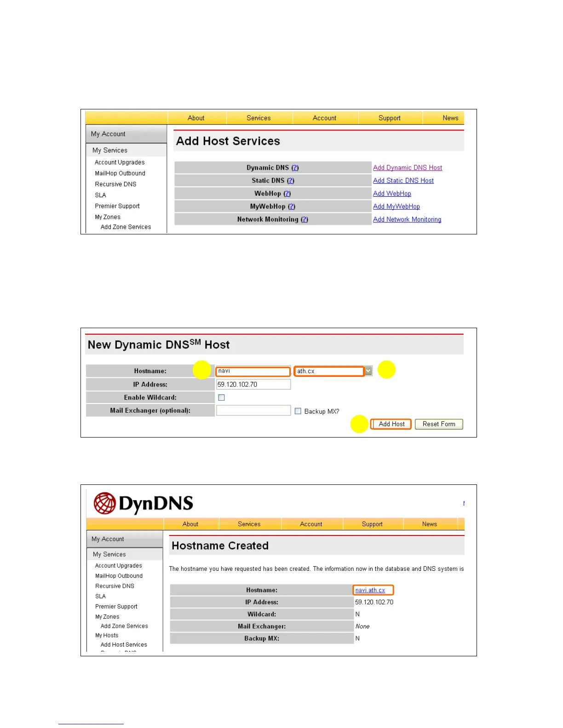Open Add Zone Services on Hostname Created page
The image size is (563, 728).
[x=124, y=626]
